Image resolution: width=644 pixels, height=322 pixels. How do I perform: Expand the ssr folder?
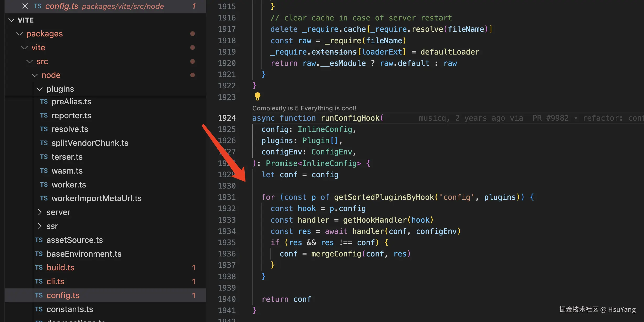pos(40,226)
